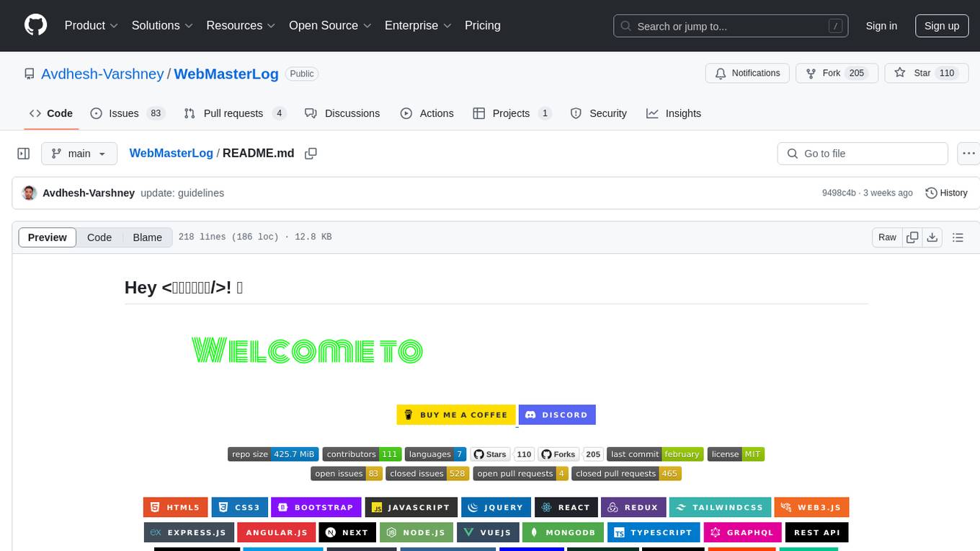Copy raw file contents
980x551 pixels.
[912, 237]
